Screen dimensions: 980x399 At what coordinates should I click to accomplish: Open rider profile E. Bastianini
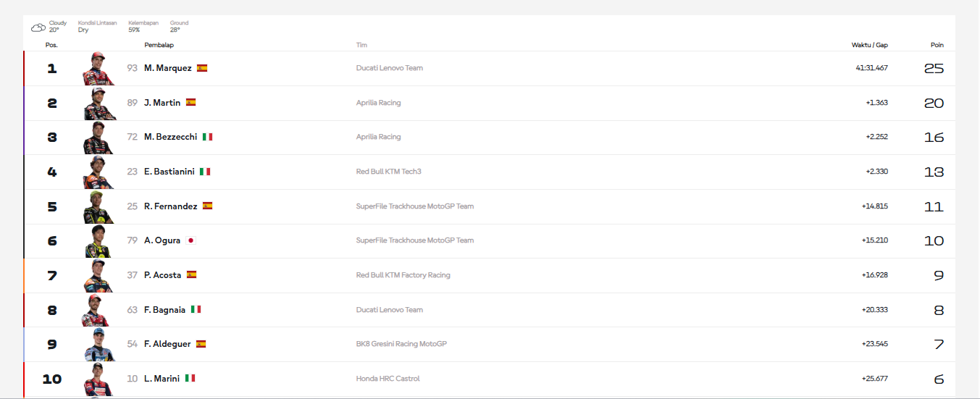[169, 172]
